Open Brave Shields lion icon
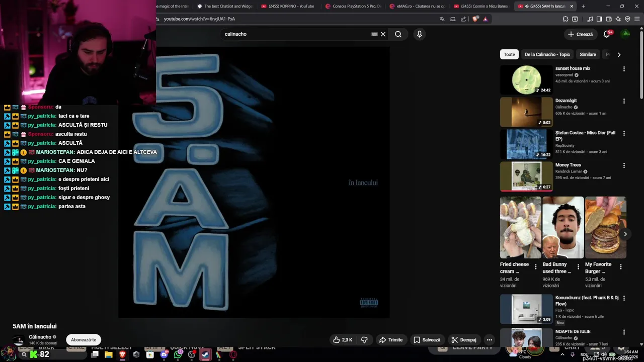 pyautogui.click(x=475, y=19)
